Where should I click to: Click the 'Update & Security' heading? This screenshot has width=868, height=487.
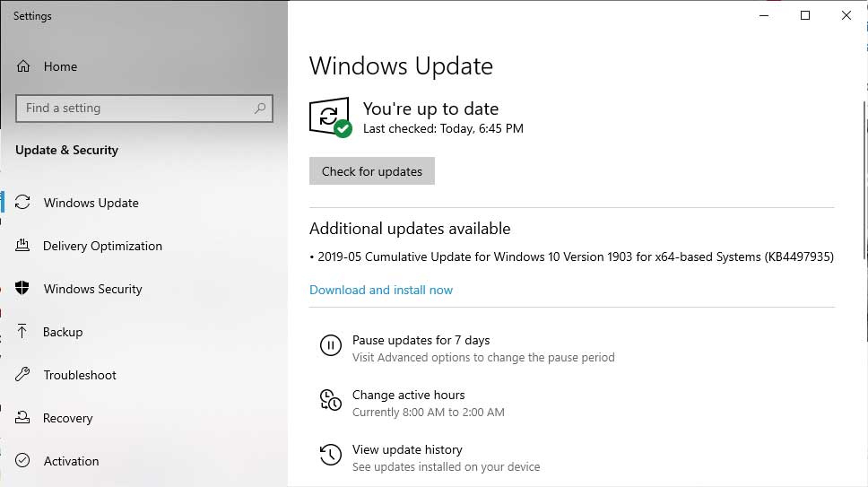66,150
